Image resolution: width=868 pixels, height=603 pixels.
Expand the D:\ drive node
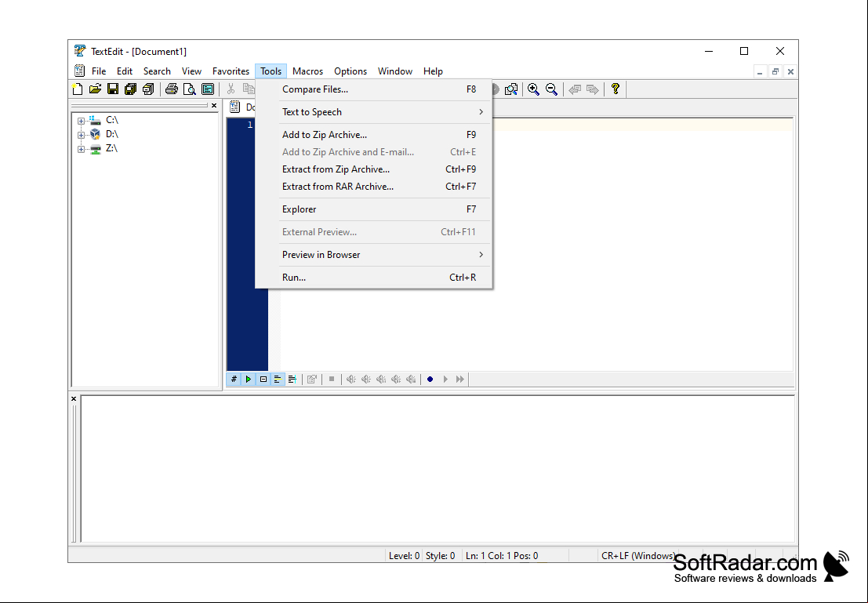tap(81, 135)
